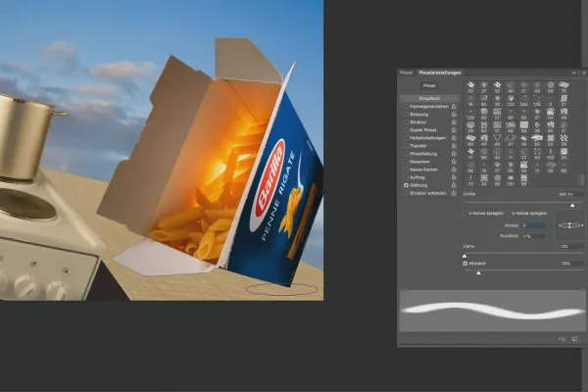Image resolution: width=588 pixels, height=392 pixels.
Task: Click the brush stroke preview area
Action: click(492, 311)
